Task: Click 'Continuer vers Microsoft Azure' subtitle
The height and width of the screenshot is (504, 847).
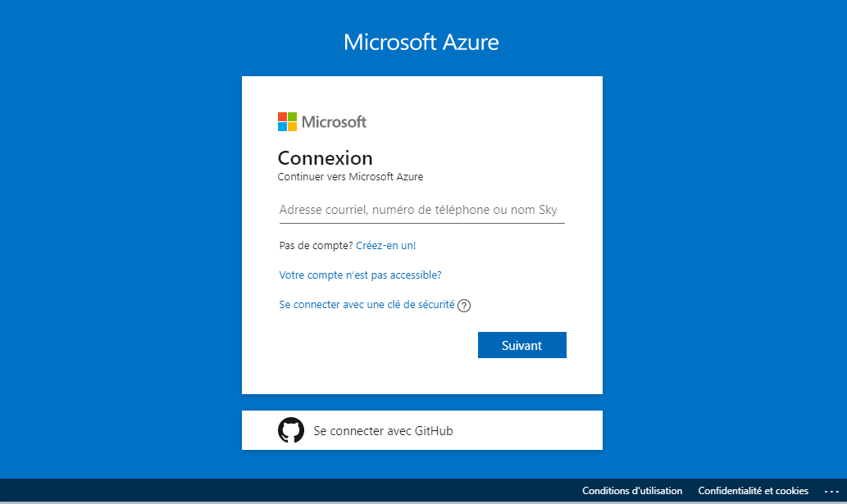Action: click(350, 176)
